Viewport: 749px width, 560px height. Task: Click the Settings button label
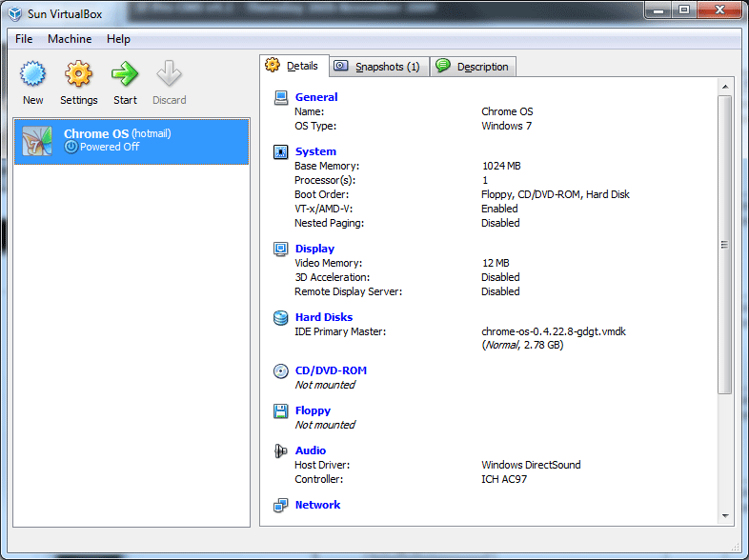pos(79,100)
